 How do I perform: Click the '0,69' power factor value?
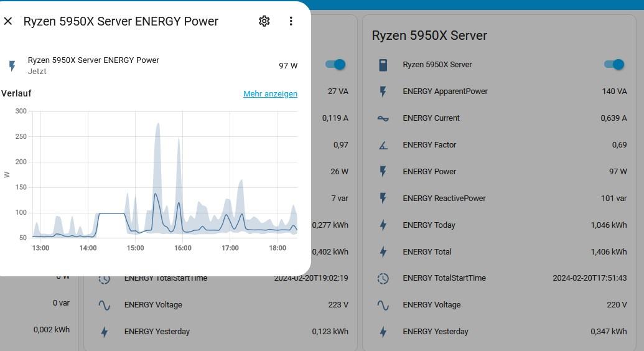pos(619,144)
